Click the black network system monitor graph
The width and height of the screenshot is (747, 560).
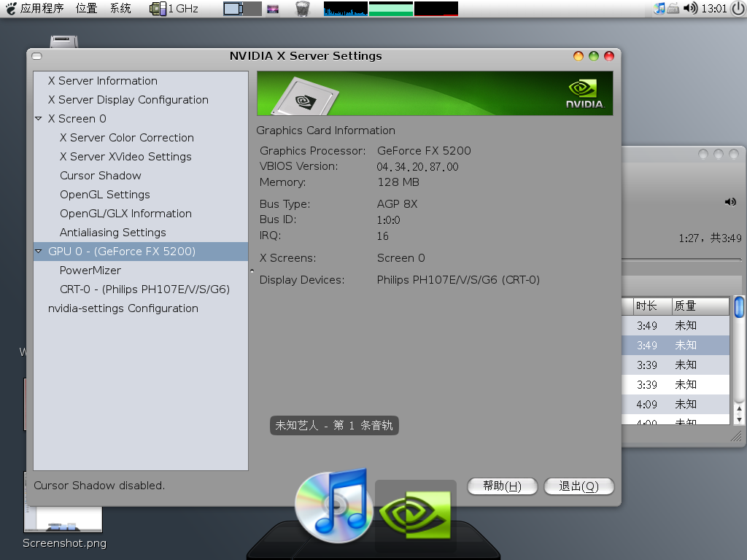(x=436, y=9)
